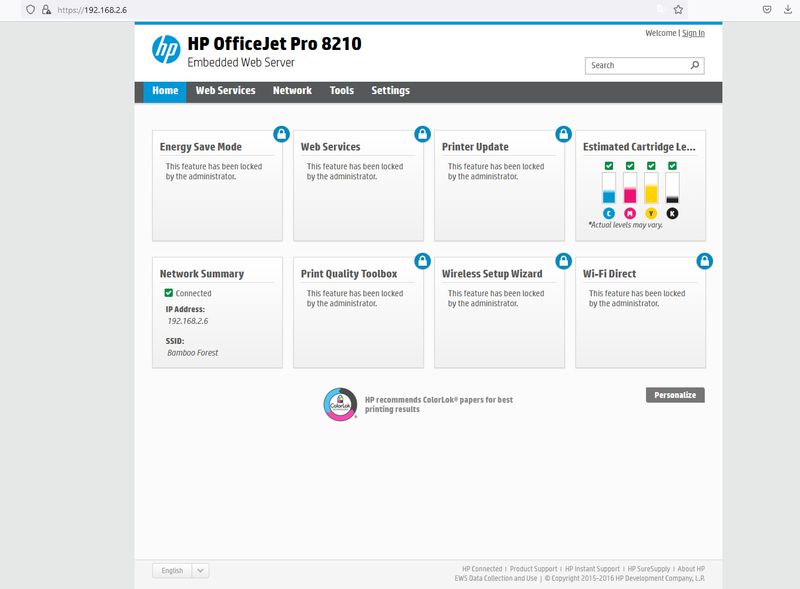Viewport: 800px width, 589px height.
Task: Click the Connected green checkmark
Action: point(169,293)
